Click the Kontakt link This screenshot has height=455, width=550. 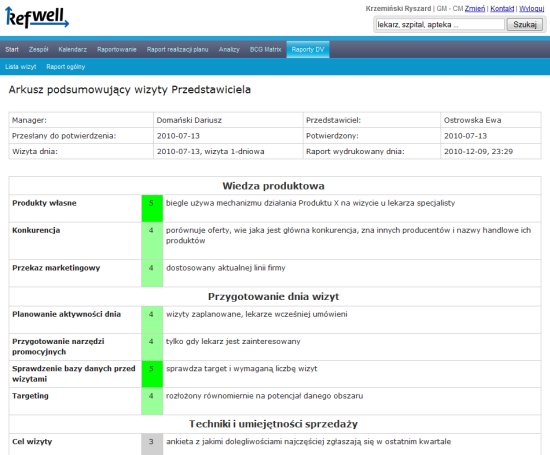[x=502, y=8]
